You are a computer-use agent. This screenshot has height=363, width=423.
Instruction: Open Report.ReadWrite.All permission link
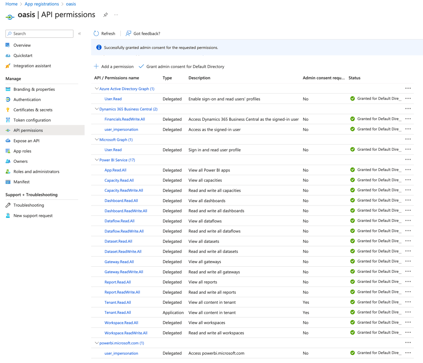pyautogui.click(x=122, y=292)
